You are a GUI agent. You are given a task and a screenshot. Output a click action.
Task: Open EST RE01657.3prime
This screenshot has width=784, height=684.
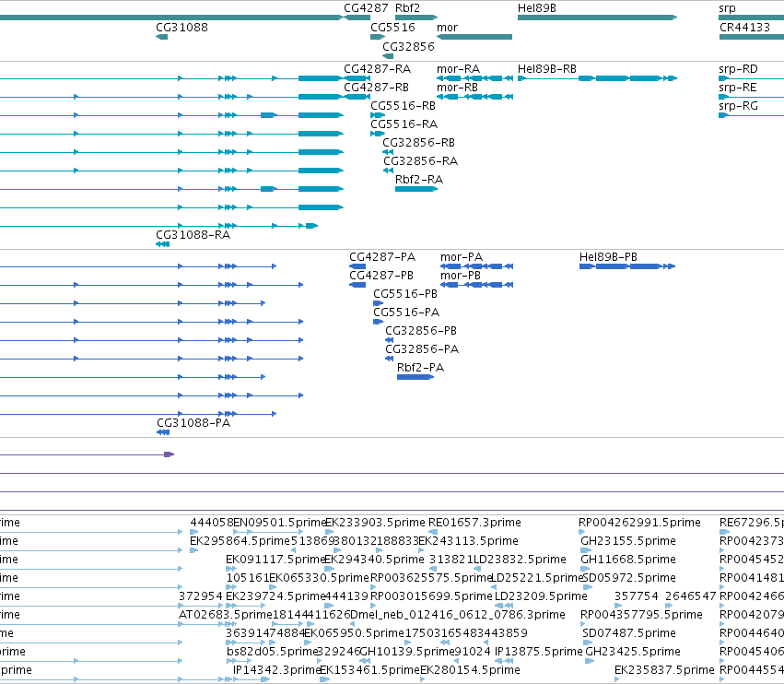(x=474, y=523)
